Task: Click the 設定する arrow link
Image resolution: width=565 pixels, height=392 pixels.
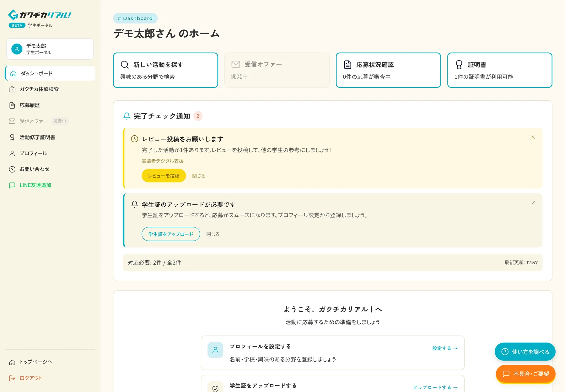Action: pyautogui.click(x=445, y=348)
